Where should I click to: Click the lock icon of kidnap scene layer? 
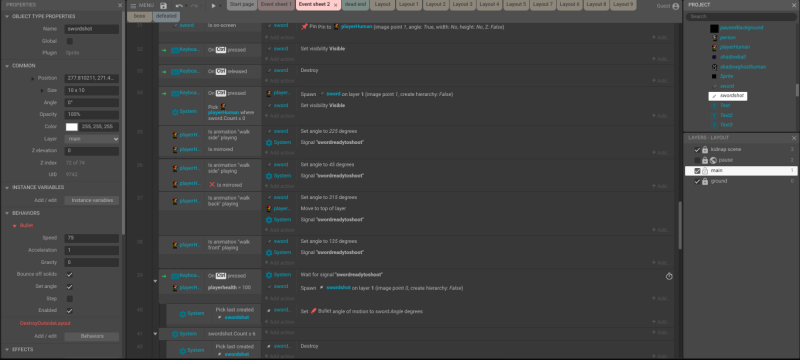point(705,150)
